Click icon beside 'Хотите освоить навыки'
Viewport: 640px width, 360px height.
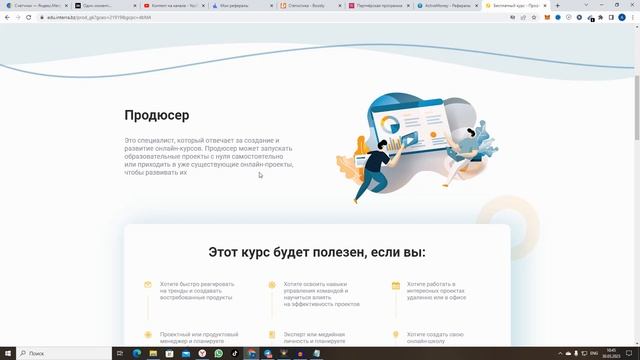[x=272, y=285]
